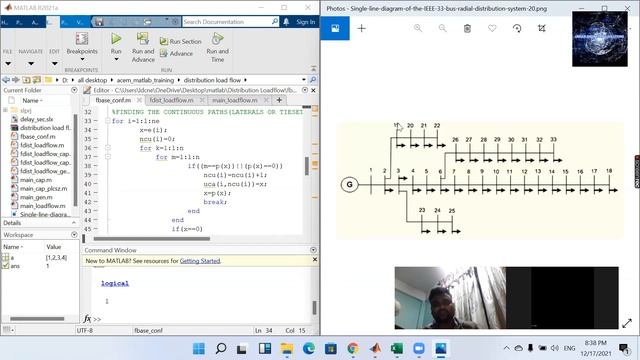Switch to fbase_conf.m editor tab
Screen dimensions: 640x360
pos(113,100)
